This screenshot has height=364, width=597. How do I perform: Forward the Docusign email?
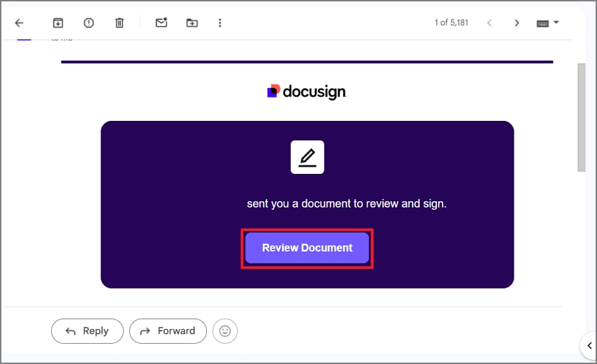(168, 331)
